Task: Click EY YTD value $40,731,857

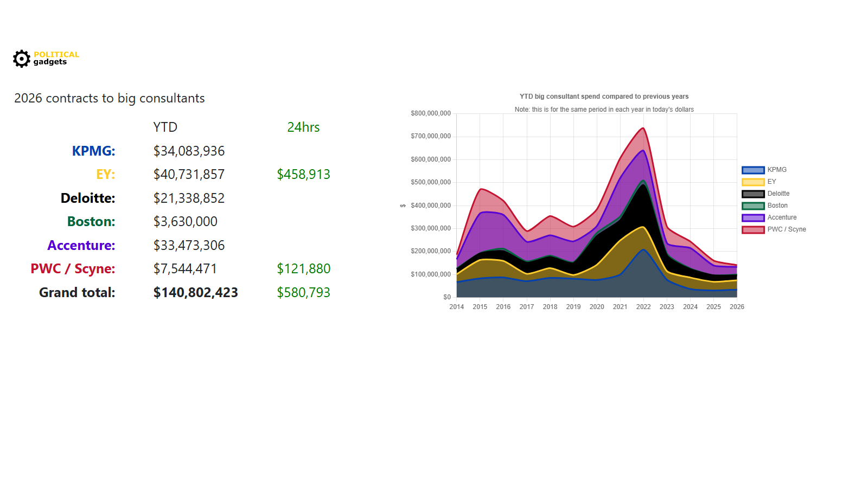Action: click(x=189, y=174)
